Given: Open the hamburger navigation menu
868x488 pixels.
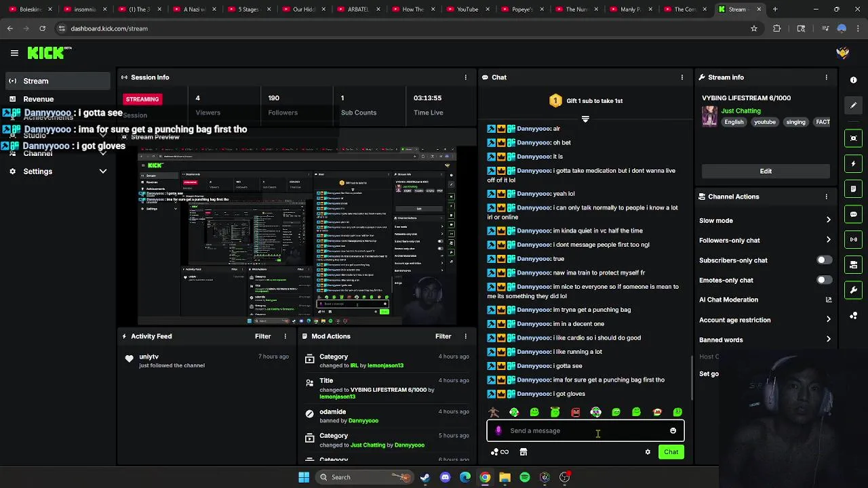Looking at the screenshot, I should (x=14, y=53).
